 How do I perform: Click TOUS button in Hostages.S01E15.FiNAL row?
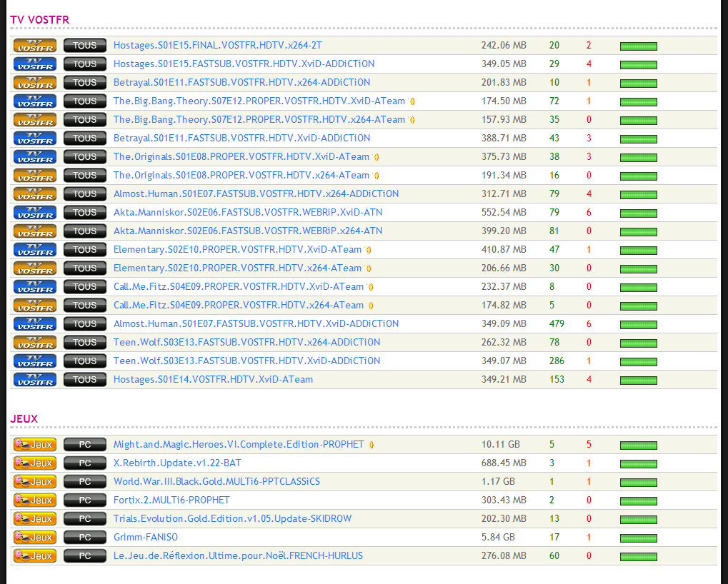84,46
